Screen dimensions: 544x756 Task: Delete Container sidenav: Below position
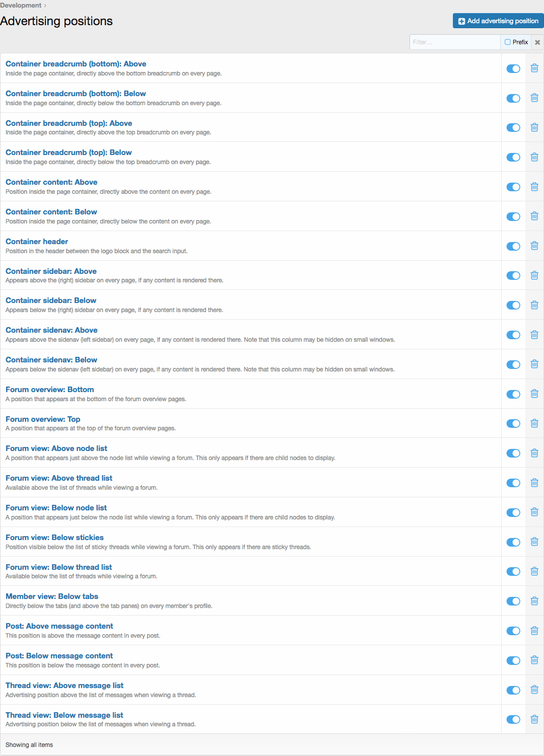(x=534, y=364)
